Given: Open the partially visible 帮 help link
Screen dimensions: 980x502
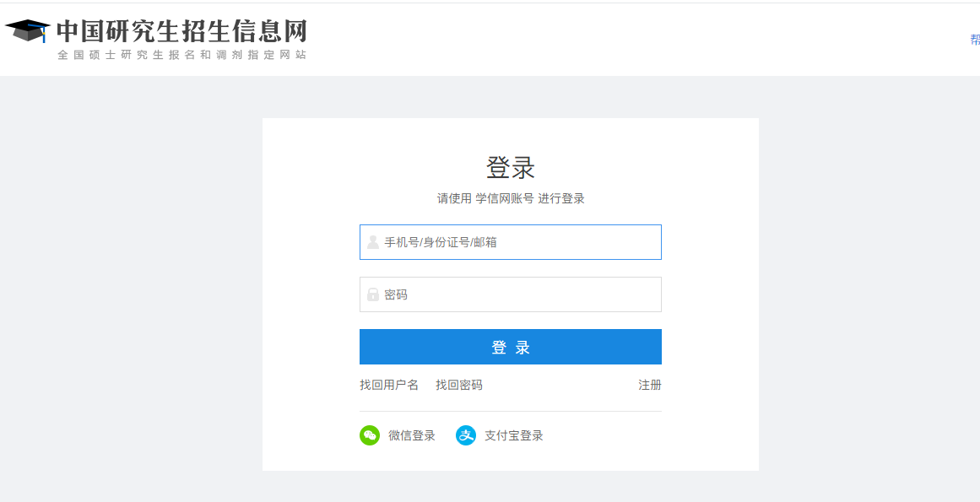Looking at the screenshot, I should (975, 40).
